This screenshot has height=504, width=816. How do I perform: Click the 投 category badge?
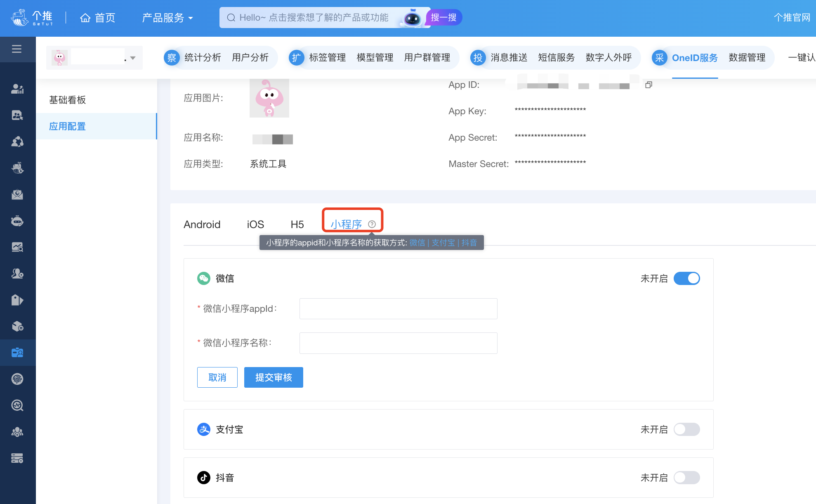tap(478, 58)
